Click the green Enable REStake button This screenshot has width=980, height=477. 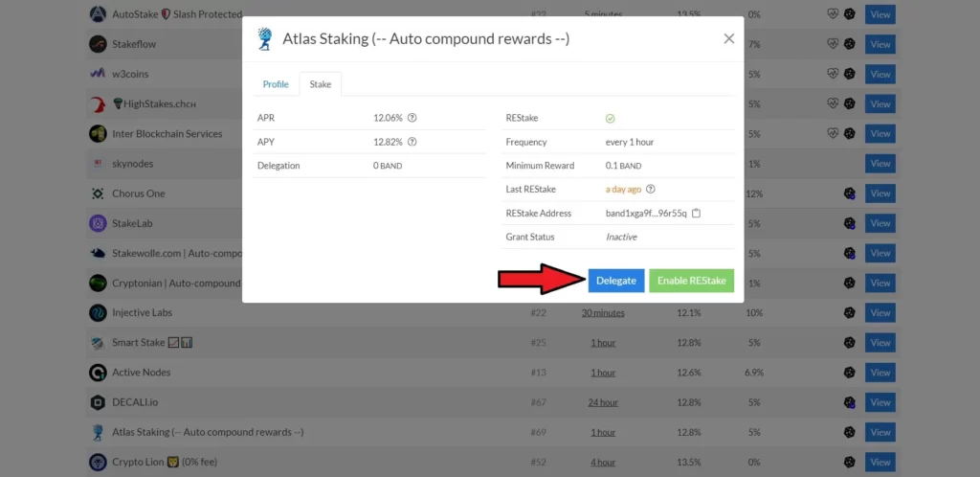pos(691,281)
